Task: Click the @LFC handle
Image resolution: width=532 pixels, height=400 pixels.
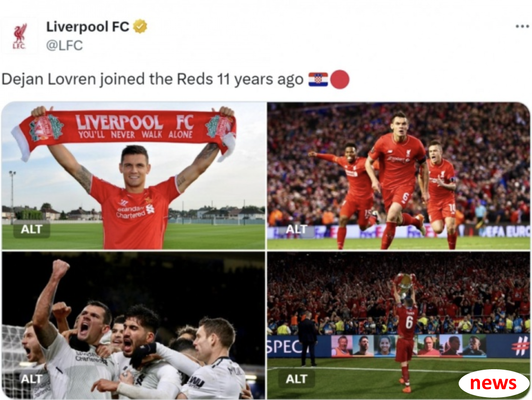Action: click(64, 45)
